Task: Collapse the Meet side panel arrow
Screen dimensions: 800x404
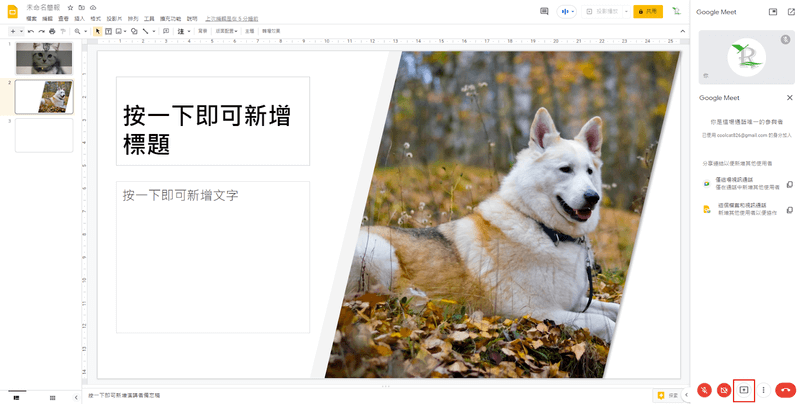Action: pos(687,395)
